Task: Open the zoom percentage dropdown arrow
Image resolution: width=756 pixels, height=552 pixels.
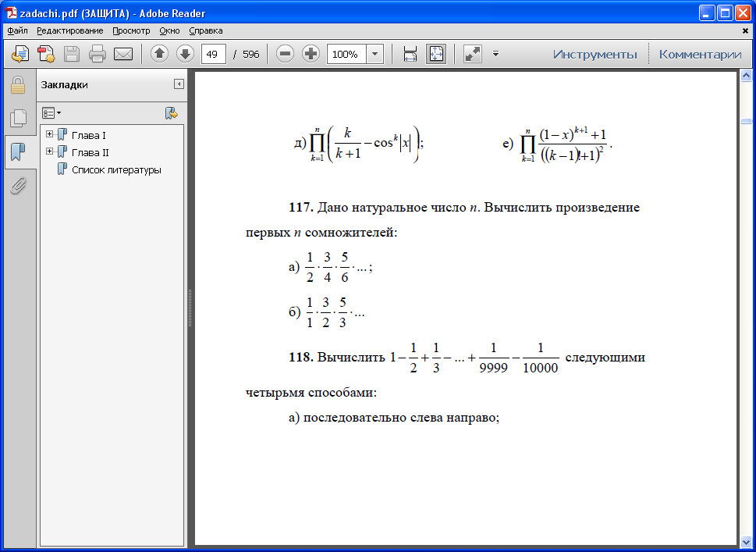Action: 375,54
